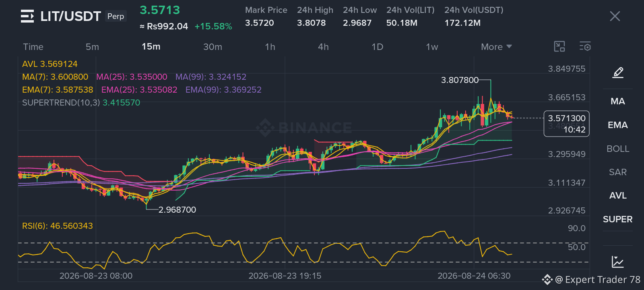Toggle the AVL indicator button
This screenshot has height=290, width=644.
pyautogui.click(x=618, y=195)
